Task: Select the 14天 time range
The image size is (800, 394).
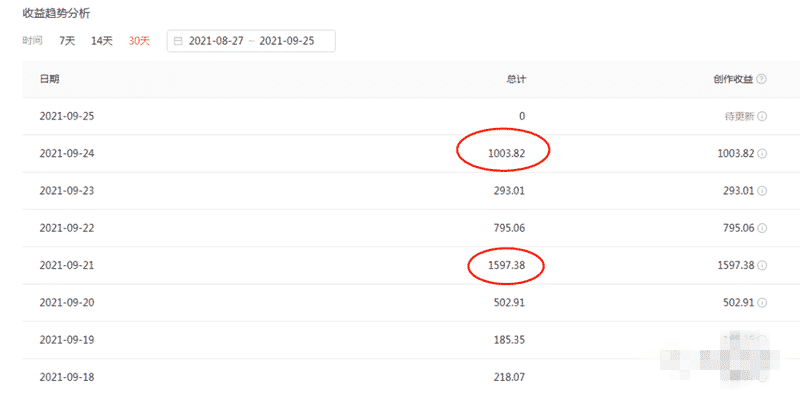Action: (x=102, y=41)
